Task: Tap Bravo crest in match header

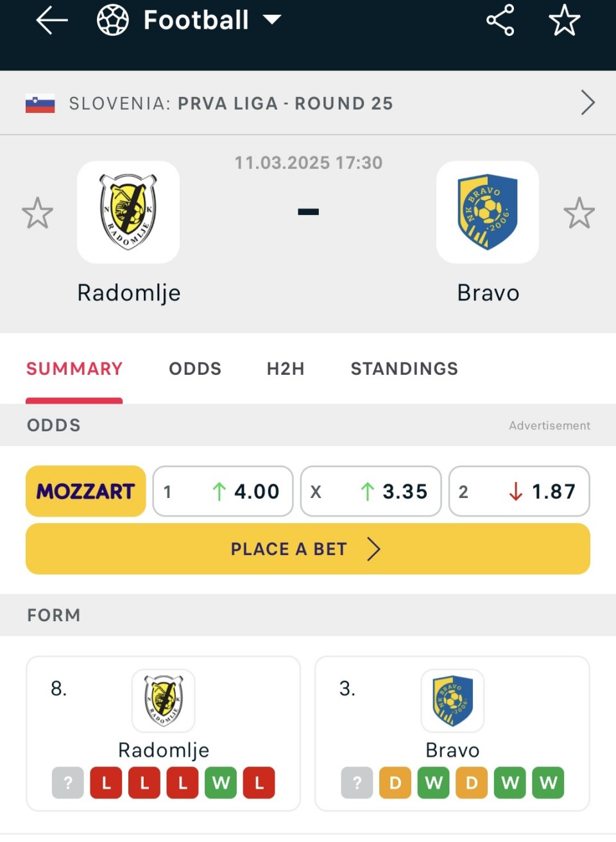Action: [x=488, y=212]
